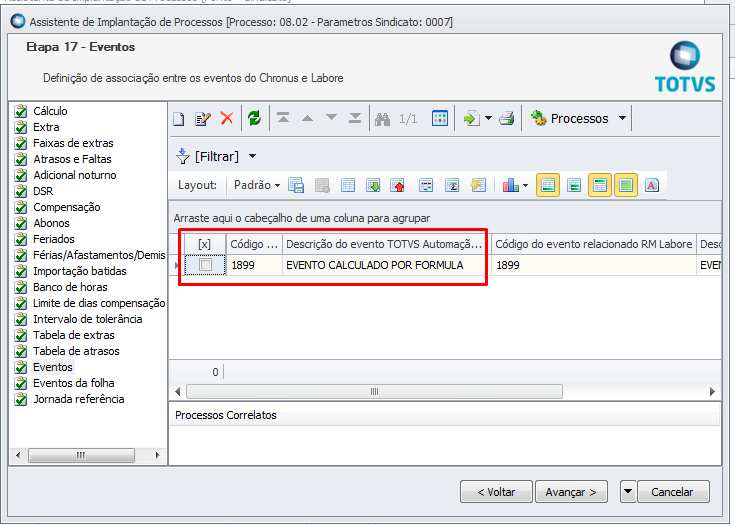Select the Adicional noturno step

pos(75,175)
